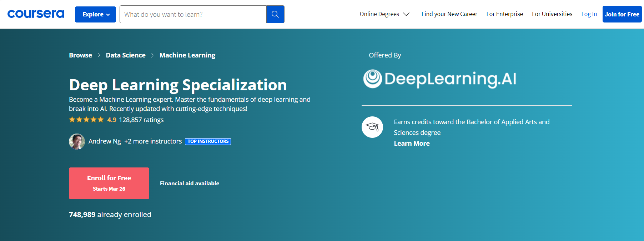Go to For Enterprise

(x=504, y=14)
